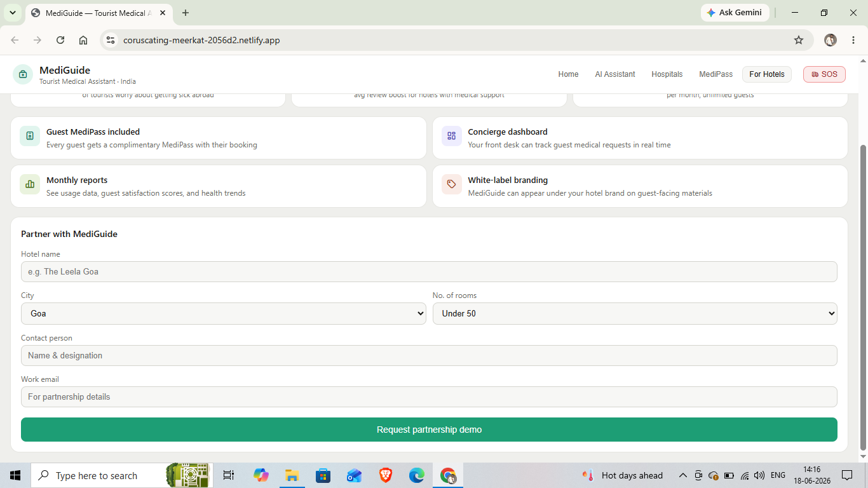Click the page vertical scrollbar thumb

(x=863, y=297)
